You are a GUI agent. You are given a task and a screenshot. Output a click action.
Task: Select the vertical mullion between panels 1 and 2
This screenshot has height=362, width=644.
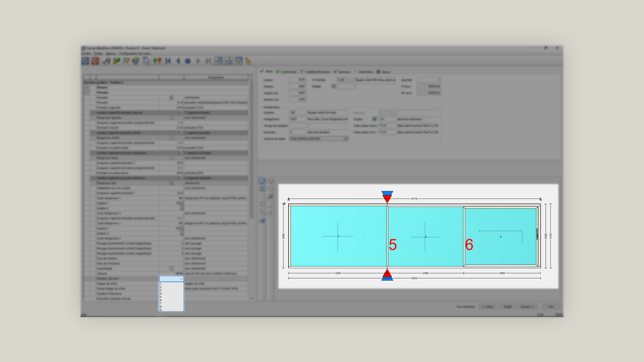coord(387,236)
